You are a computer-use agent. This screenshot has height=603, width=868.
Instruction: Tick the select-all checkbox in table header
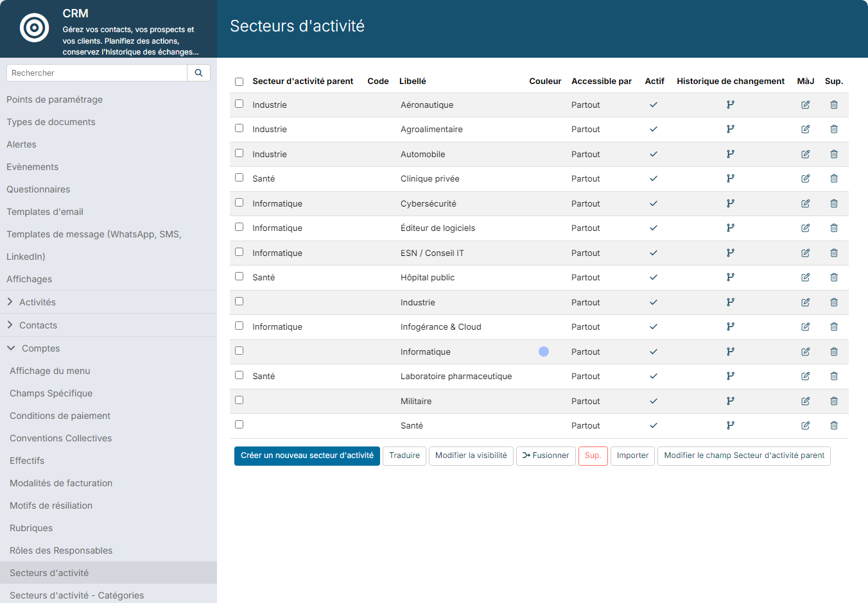pyautogui.click(x=239, y=81)
